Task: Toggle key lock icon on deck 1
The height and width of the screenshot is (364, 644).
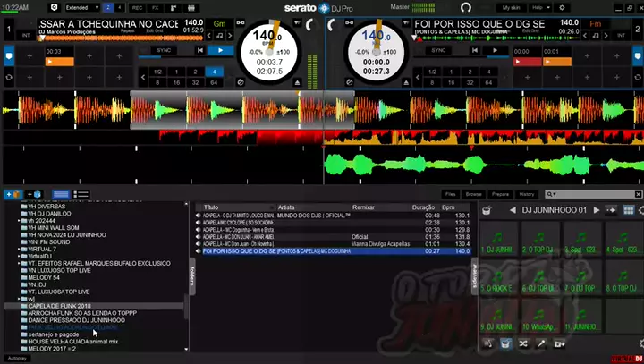Action: [241, 23]
